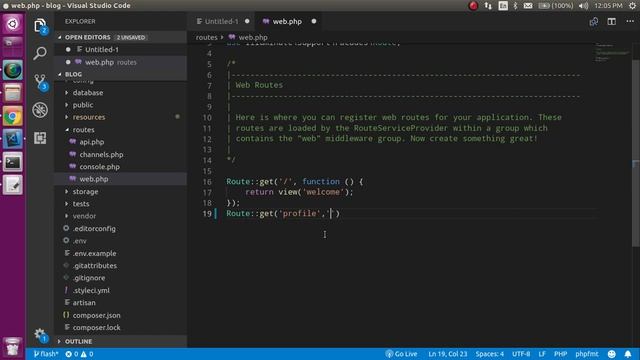640x360 pixels.
Task: Click the code minimap preview
Action: 612,52
